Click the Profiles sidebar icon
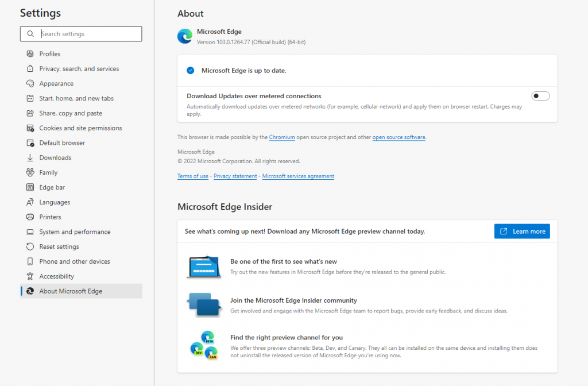The image size is (588, 386). click(30, 53)
